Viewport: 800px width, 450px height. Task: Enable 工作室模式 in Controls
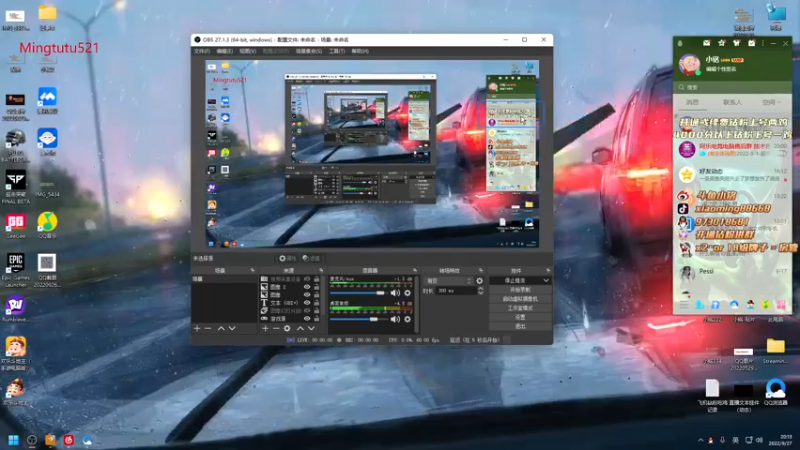520,308
